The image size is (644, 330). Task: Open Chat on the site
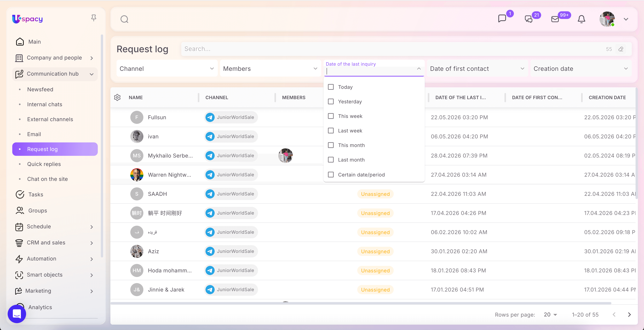pyautogui.click(x=48, y=179)
